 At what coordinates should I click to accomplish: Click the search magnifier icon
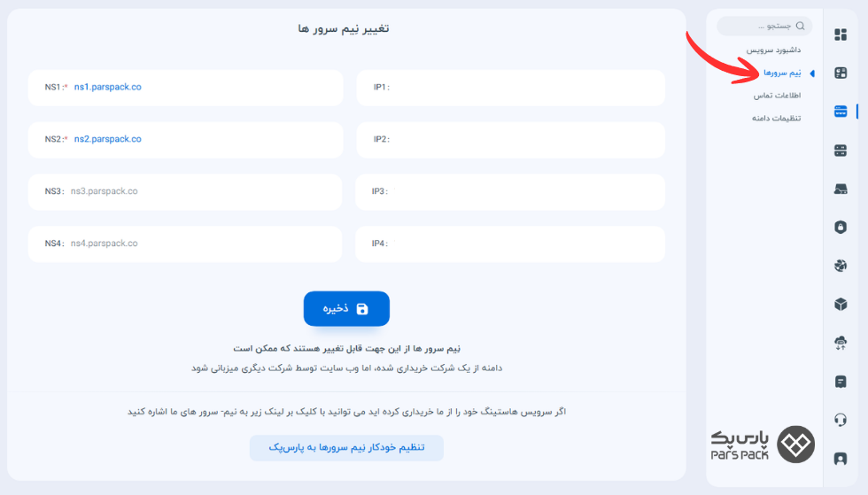(800, 26)
